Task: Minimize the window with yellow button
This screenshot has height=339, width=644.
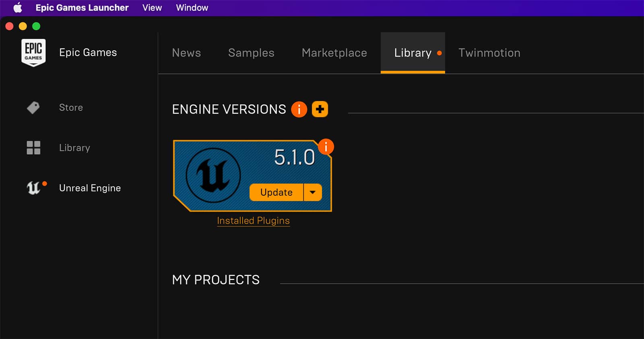Action: (x=23, y=26)
